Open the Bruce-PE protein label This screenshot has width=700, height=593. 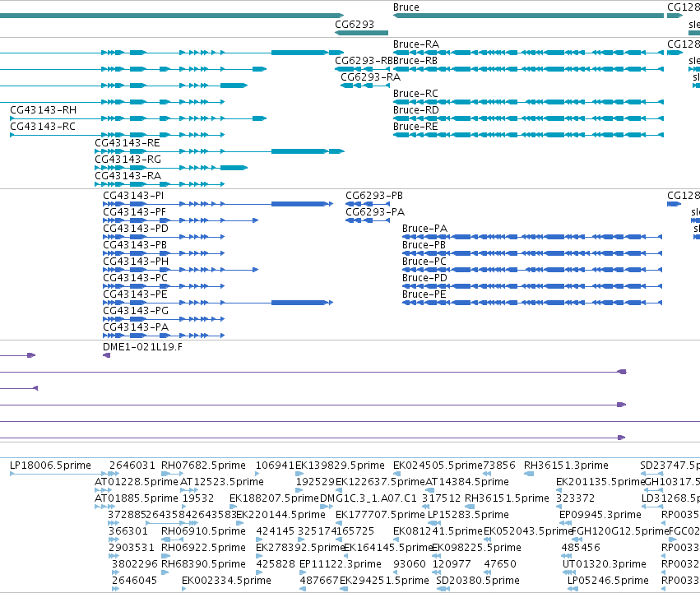pyautogui.click(x=424, y=294)
